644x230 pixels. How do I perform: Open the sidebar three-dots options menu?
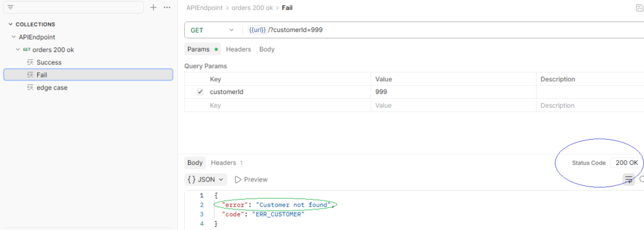coord(167,7)
